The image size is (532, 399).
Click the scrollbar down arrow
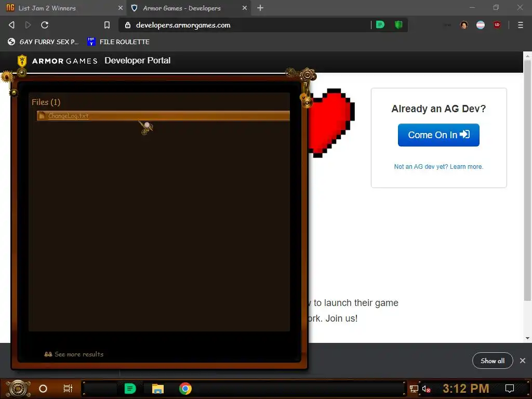click(x=527, y=338)
